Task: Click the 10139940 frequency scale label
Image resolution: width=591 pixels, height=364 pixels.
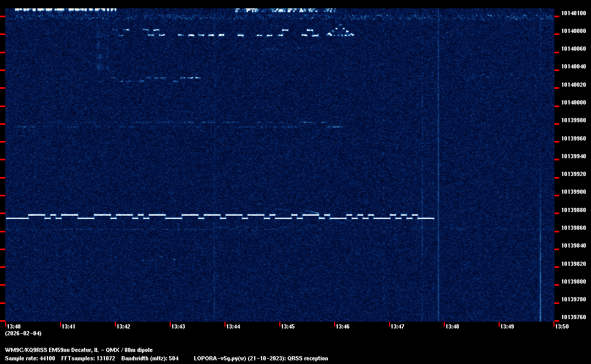Action: (x=573, y=157)
